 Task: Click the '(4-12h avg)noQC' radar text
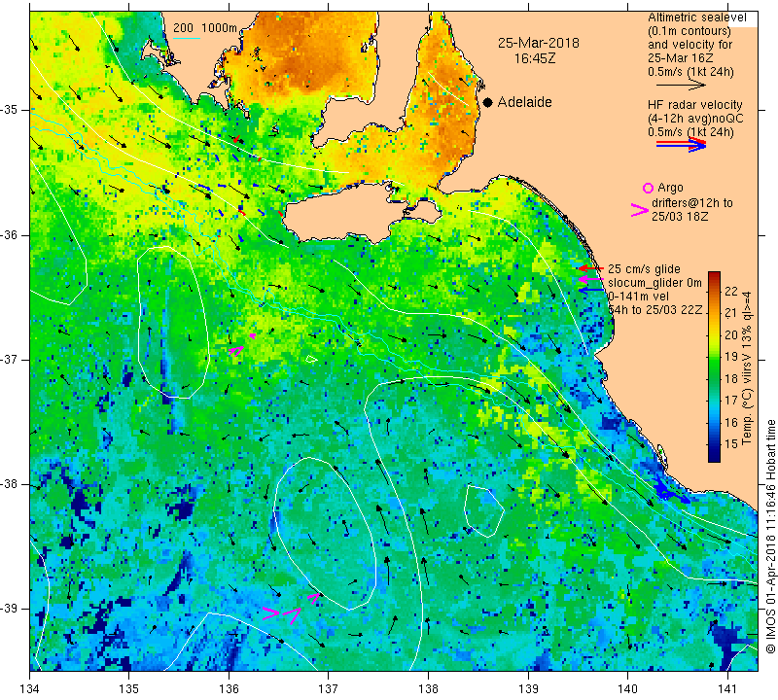695,119
